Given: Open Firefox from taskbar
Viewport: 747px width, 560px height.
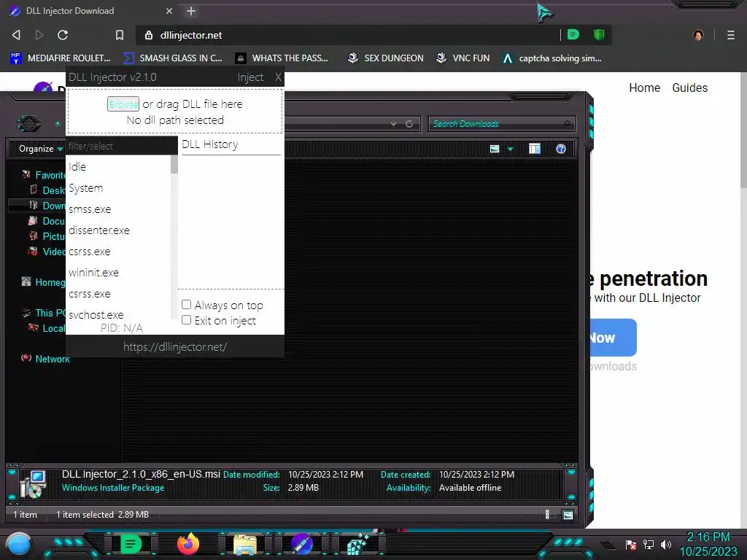Looking at the screenshot, I should pyautogui.click(x=187, y=544).
